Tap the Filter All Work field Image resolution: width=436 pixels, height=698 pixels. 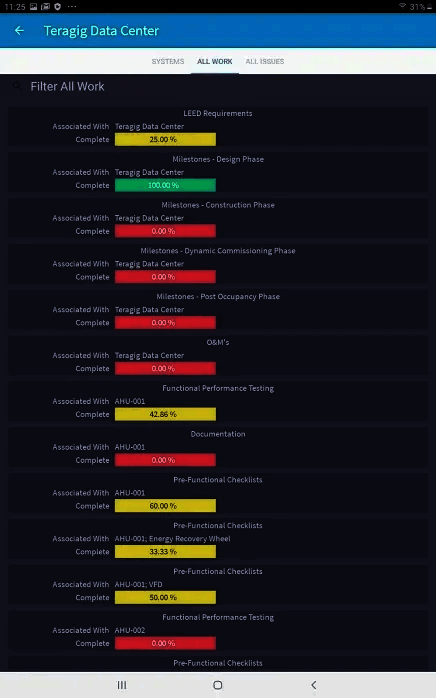[x=218, y=86]
